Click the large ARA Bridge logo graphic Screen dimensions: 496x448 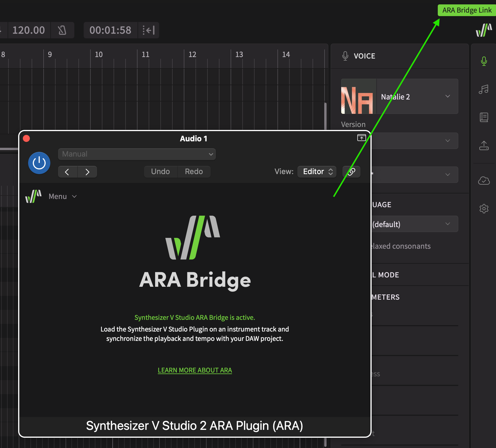[193, 237]
